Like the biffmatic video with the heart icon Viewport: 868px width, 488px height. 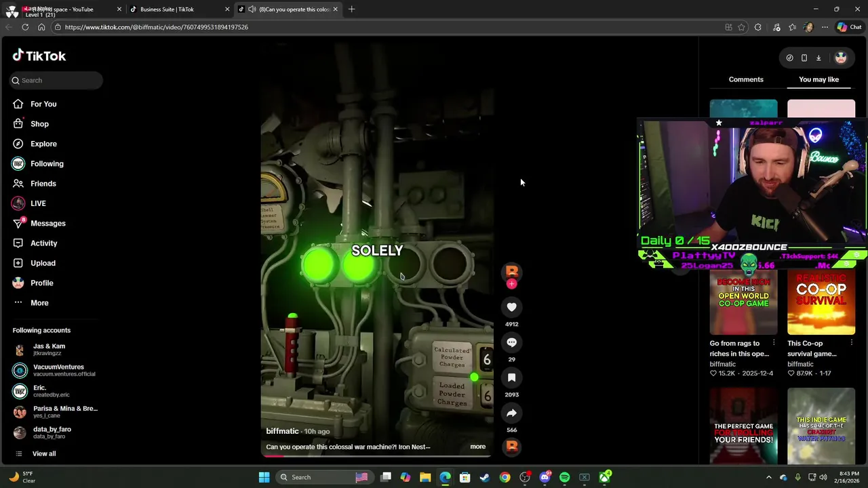(511, 307)
